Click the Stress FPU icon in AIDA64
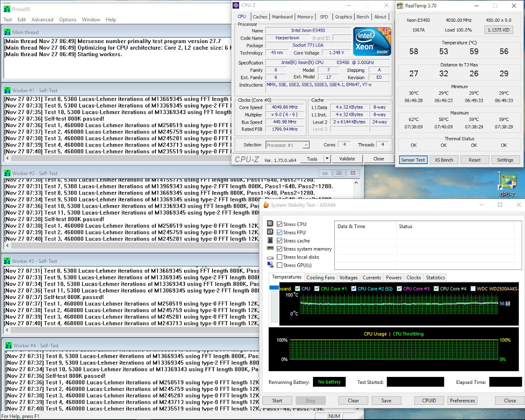 point(270,232)
